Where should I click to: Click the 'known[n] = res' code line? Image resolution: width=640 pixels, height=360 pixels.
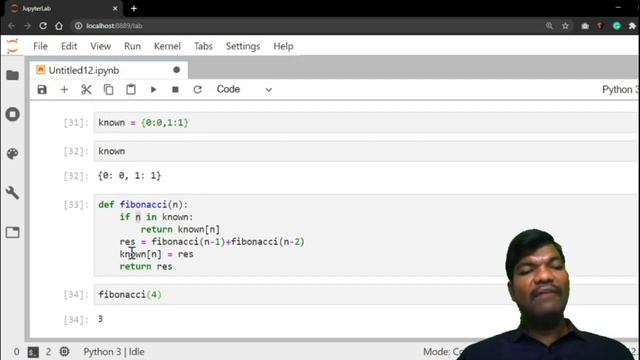(x=157, y=254)
